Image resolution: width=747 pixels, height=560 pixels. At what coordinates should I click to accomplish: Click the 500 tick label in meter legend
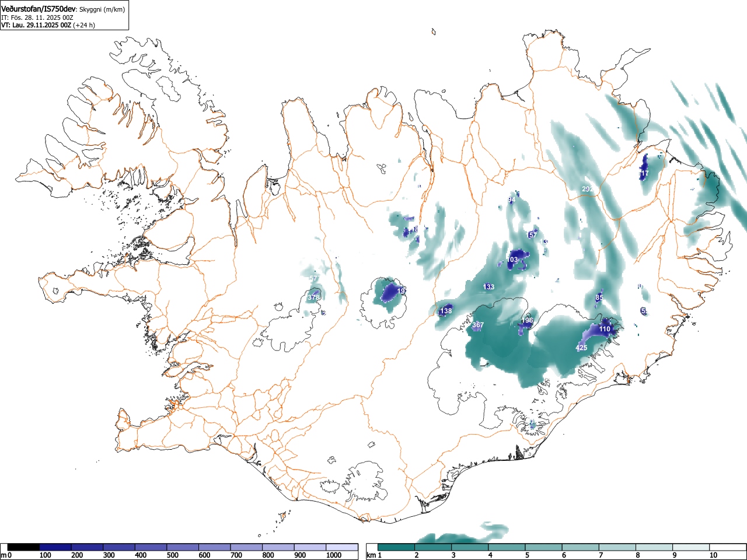pos(172,555)
